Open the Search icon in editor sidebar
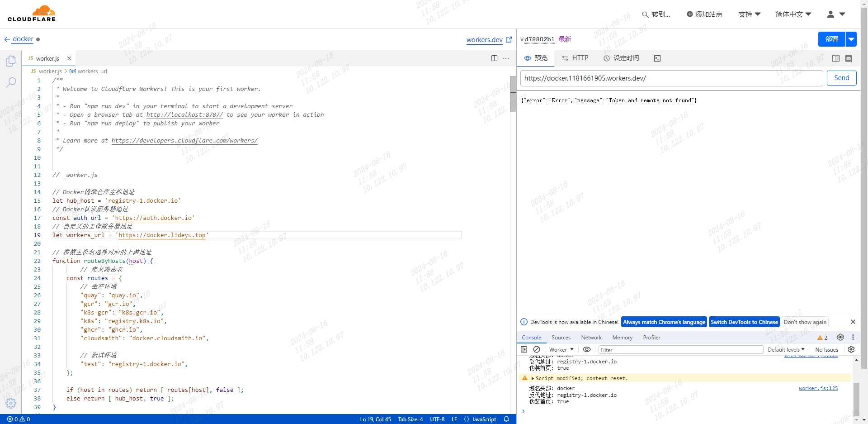Image resolution: width=868 pixels, height=424 pixels. tap(11, 82)
